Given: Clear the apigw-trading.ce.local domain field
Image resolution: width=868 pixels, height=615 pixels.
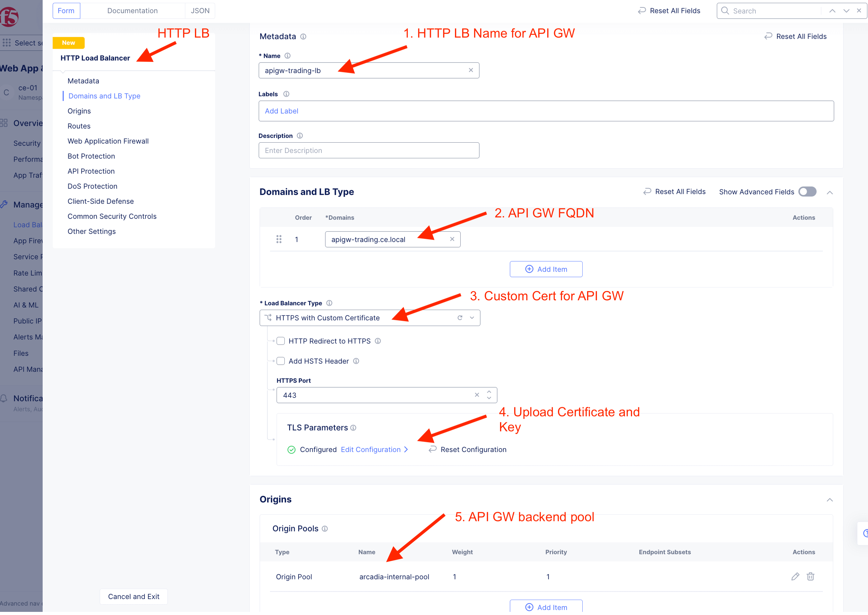Looking at the screenshot, I should [x=452, y=239].
